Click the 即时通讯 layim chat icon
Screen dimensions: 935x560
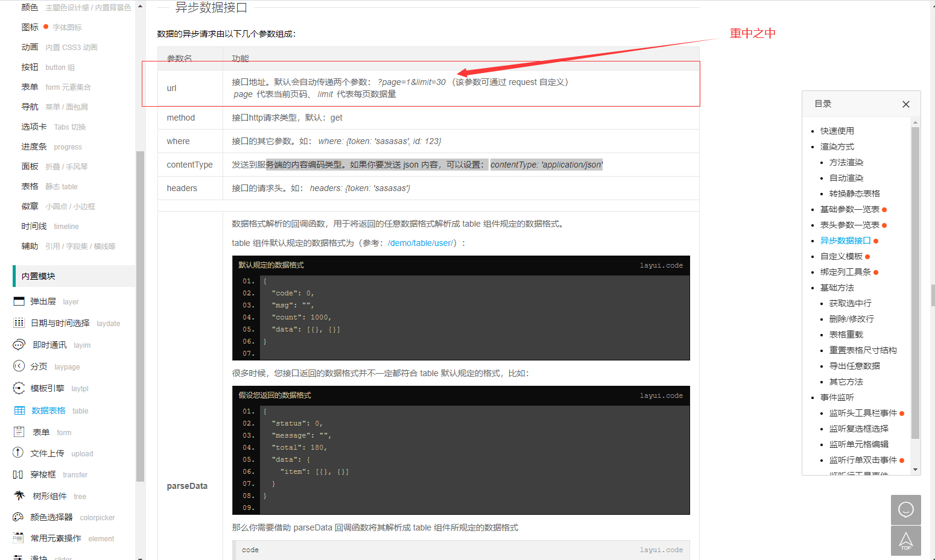(x=19, y=345)
